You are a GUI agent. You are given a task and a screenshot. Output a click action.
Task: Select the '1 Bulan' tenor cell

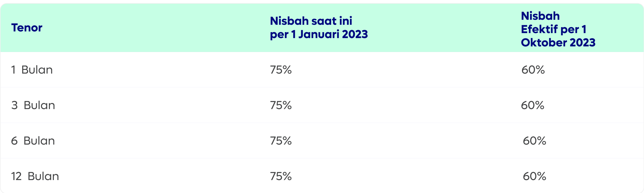pos(32,70)
